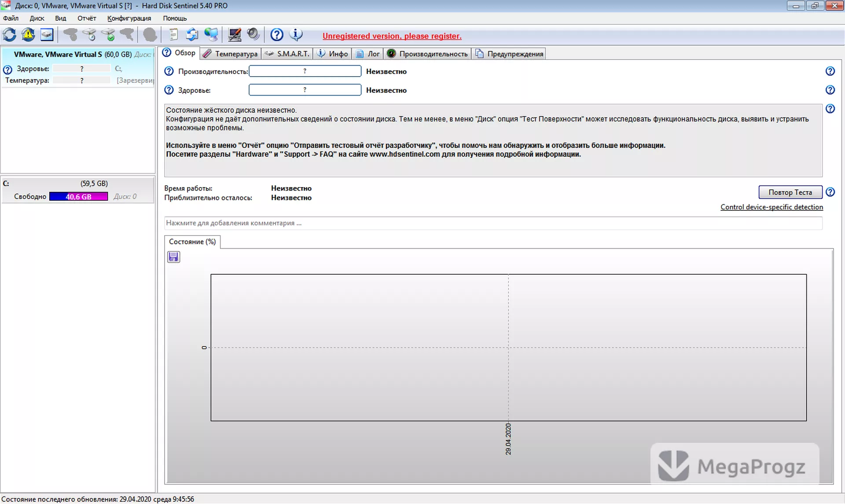
Task: Click the blue info bubble toolbar icon
Action: point(296,34)
